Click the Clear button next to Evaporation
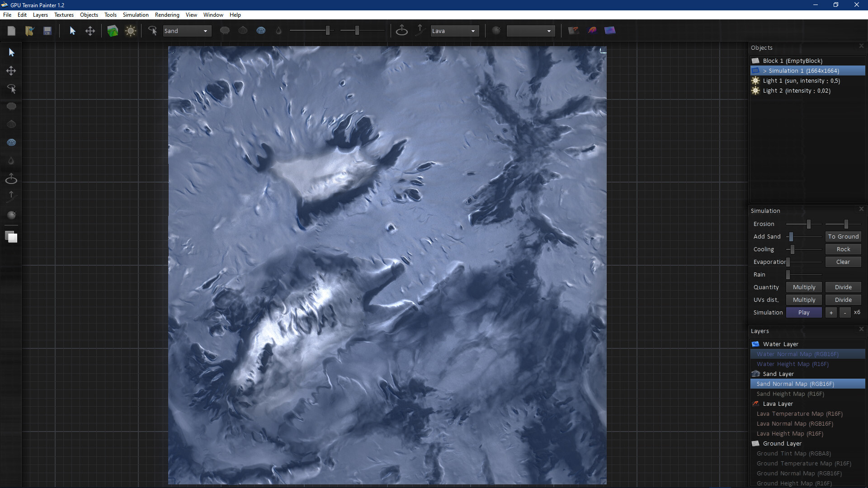The image size is (868, 488). (x=843, y=262)
